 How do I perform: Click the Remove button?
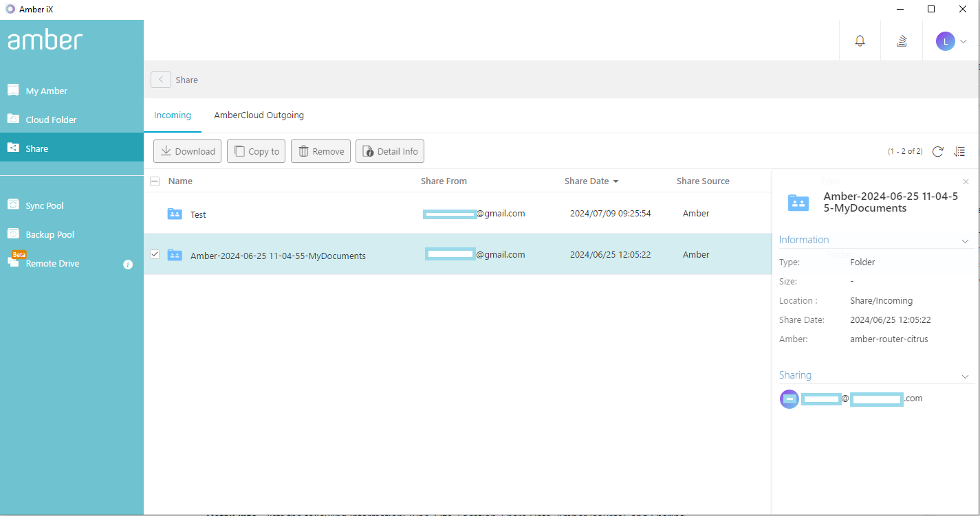[x=321, y=151]
